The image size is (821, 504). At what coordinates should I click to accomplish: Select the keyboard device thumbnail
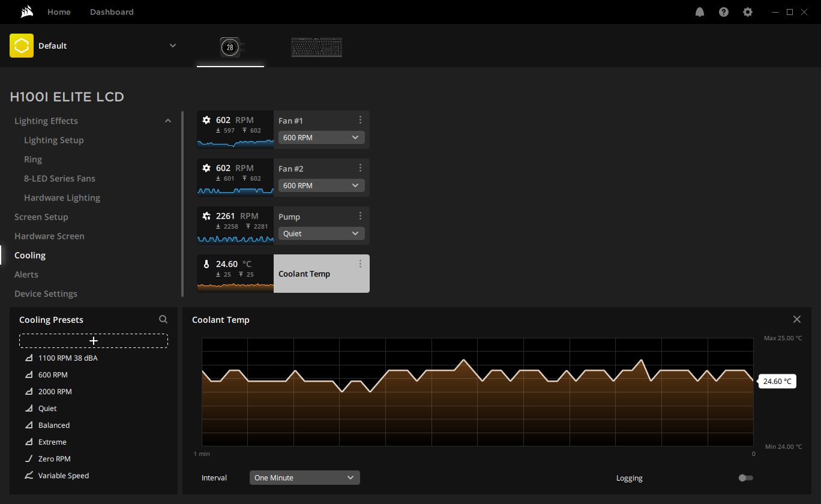pyautogui.click(x=317, y=47)
